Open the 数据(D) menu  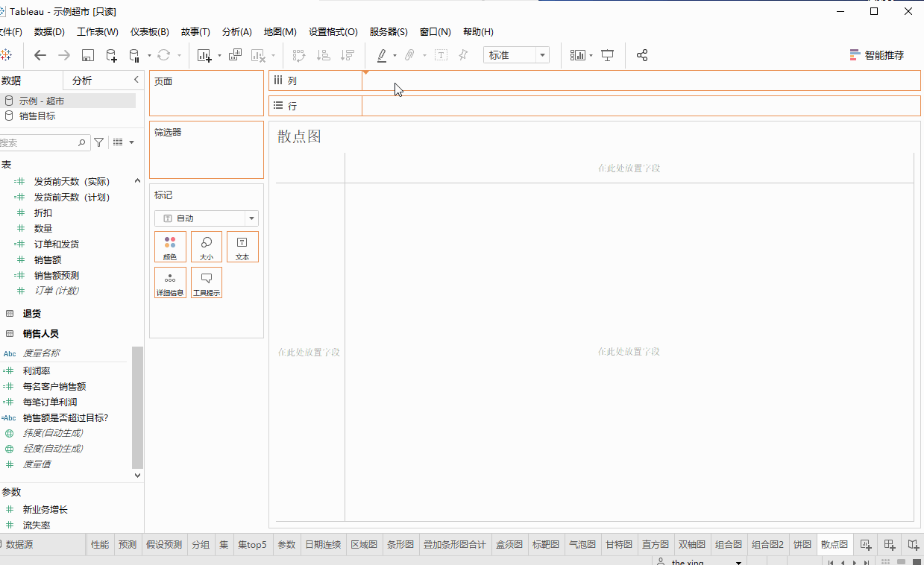point(49,32)
